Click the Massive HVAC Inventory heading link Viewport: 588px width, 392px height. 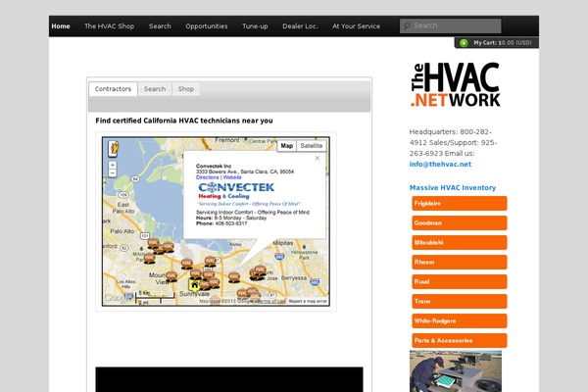tap(453, 187)
